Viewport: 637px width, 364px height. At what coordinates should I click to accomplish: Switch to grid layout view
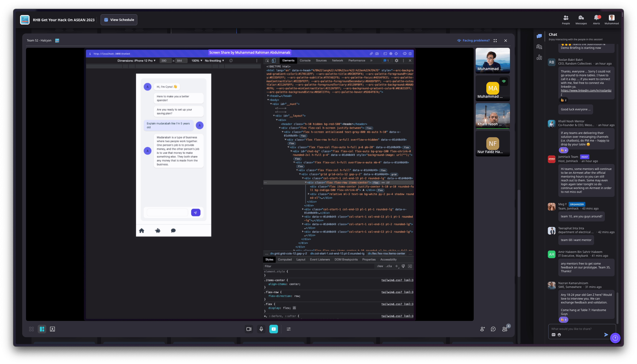[x=31, y=329]
